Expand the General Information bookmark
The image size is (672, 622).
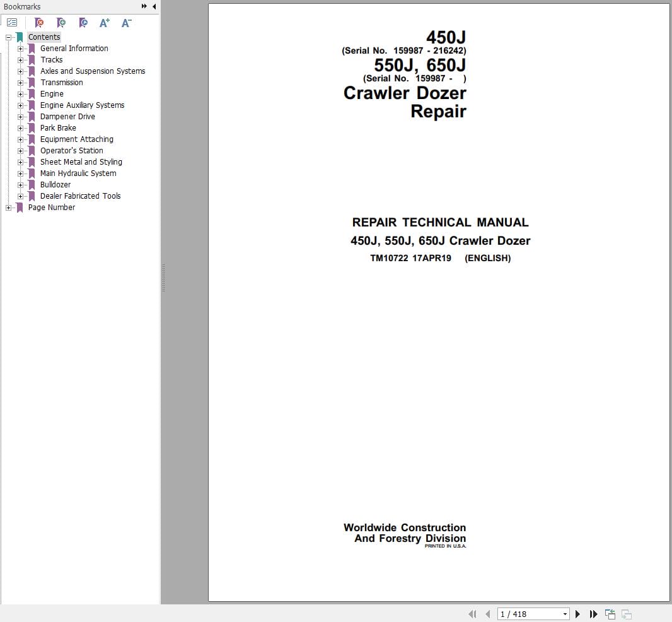[x=20, y=49]
